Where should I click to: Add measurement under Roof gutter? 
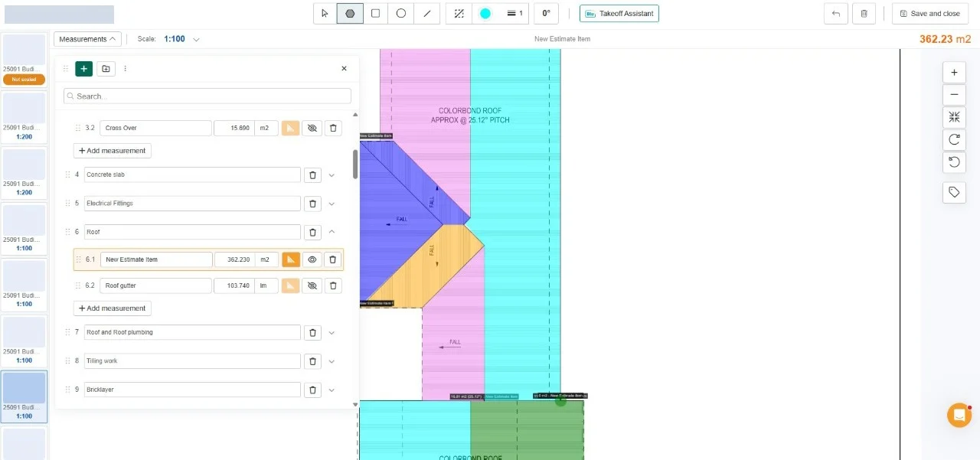[x=113, y=308]
